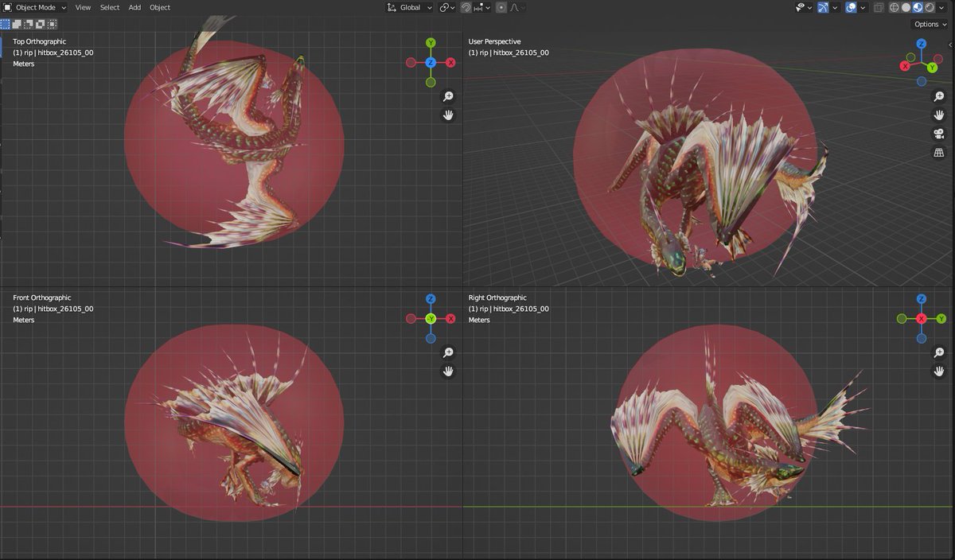The width and height of the screenshot is (955, 560).
Task: Click blue Z axis in User Perspective gizmo
Action: click(x=922, y=45)
